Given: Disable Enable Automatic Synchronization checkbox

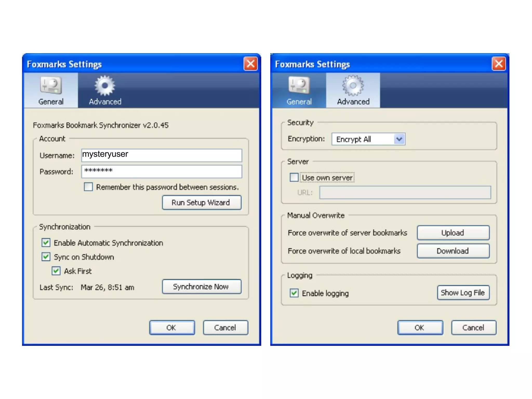Looking at the screenshot, I should 46,243.
